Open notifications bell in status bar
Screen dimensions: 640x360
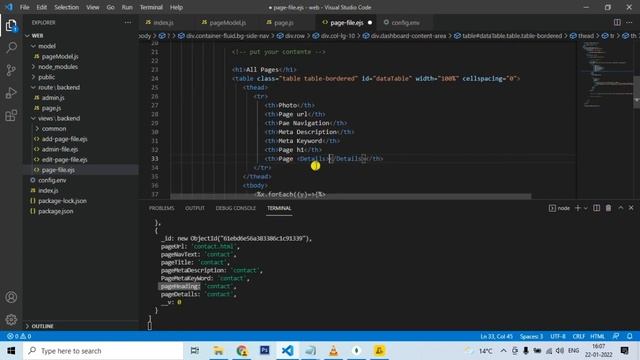[629, 336]
